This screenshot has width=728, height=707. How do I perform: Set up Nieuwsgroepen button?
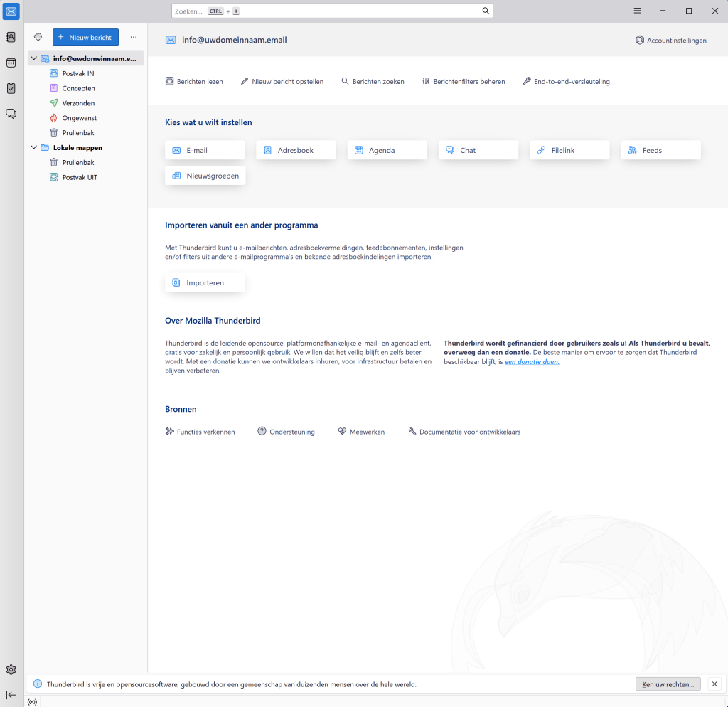[205, 176]
